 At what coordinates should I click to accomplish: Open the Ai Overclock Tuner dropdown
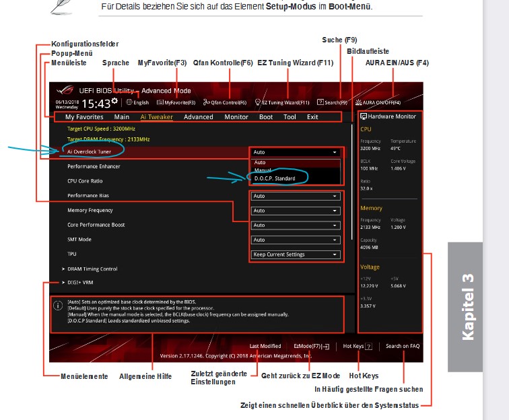[x=295, y=152]
